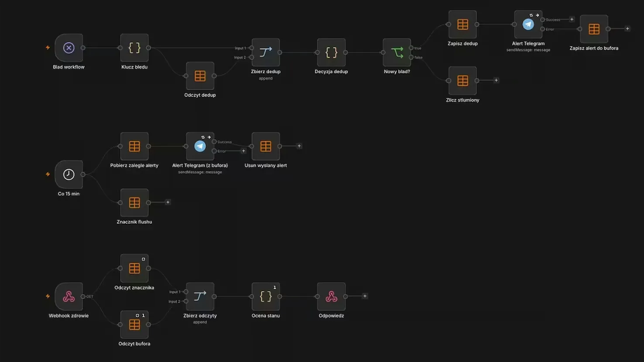Select the Zapisz dedup table node
The width and height of the screenshot is (644, 362).
[x=462, y=24]
